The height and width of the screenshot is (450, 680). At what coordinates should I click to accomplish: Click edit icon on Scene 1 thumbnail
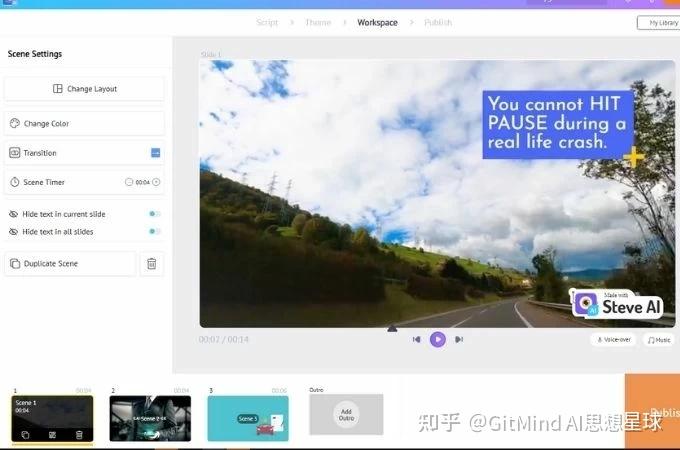(x=52, y=435)
